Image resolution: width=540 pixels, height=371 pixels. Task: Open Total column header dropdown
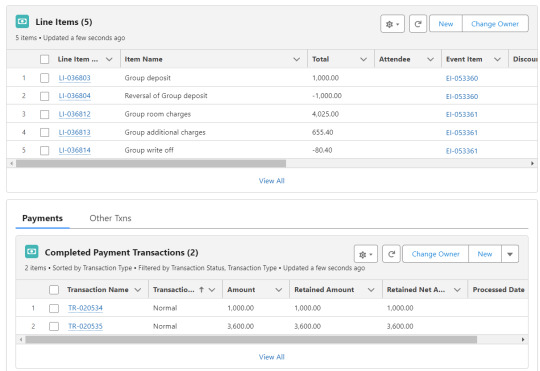click(x=363, y=59)
